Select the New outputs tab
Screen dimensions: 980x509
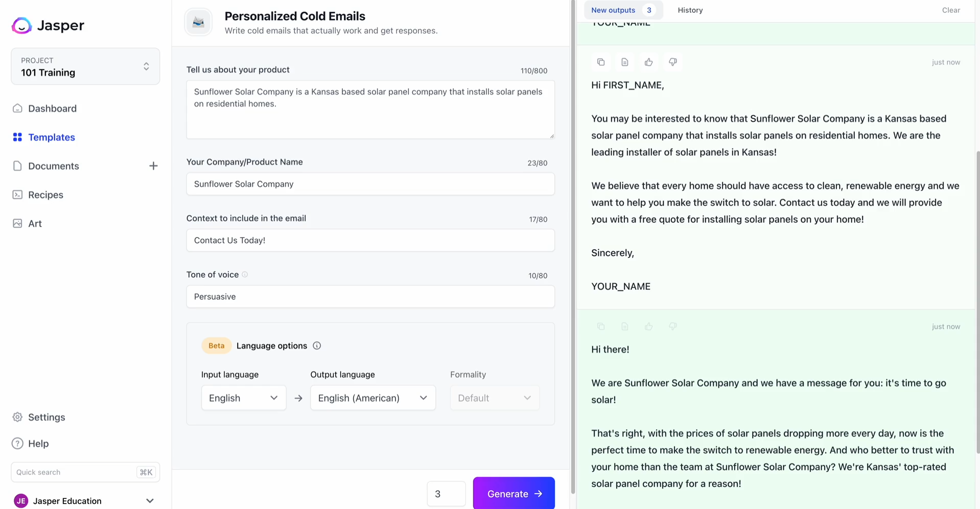623,10
